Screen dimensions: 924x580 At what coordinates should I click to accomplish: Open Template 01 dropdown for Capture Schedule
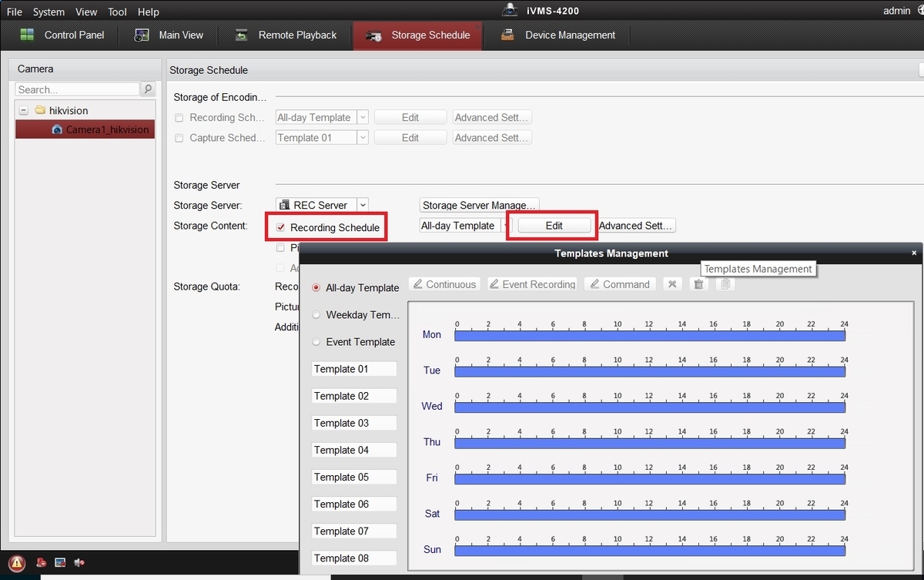point(362,138)
